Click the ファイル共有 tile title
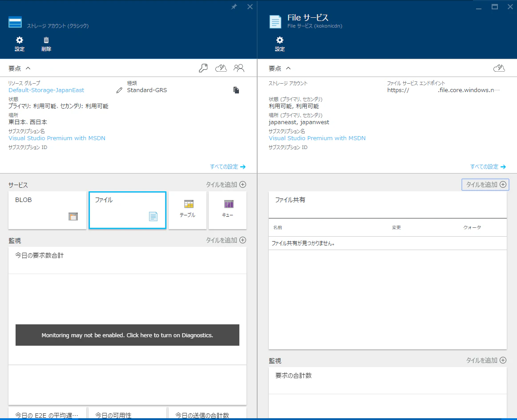The width and height of the screenshot is (517, 420). 290,200
